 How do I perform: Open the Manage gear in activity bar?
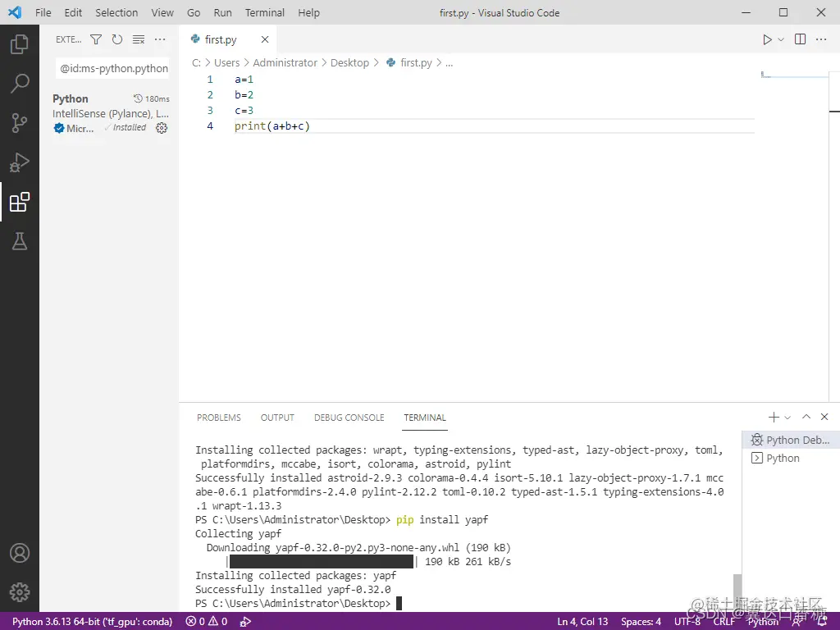(20, 592)
